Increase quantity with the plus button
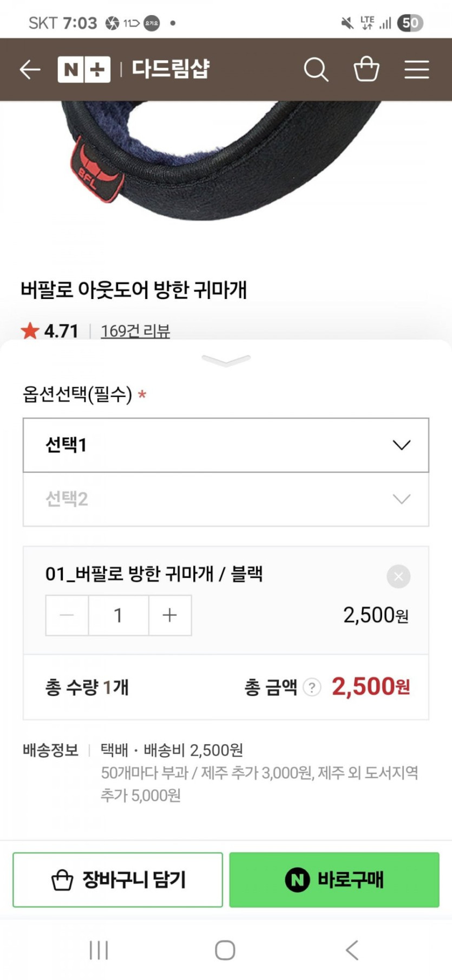 (170, 615)
